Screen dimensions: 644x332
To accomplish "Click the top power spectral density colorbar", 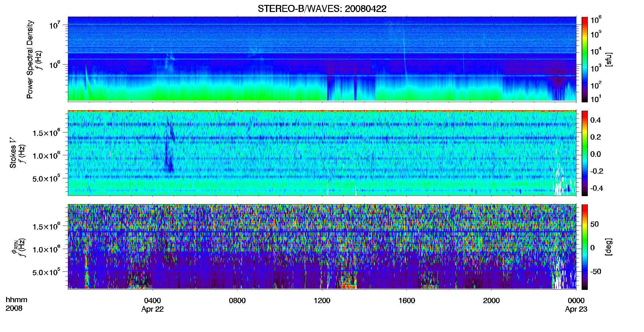I will [585, 59].
